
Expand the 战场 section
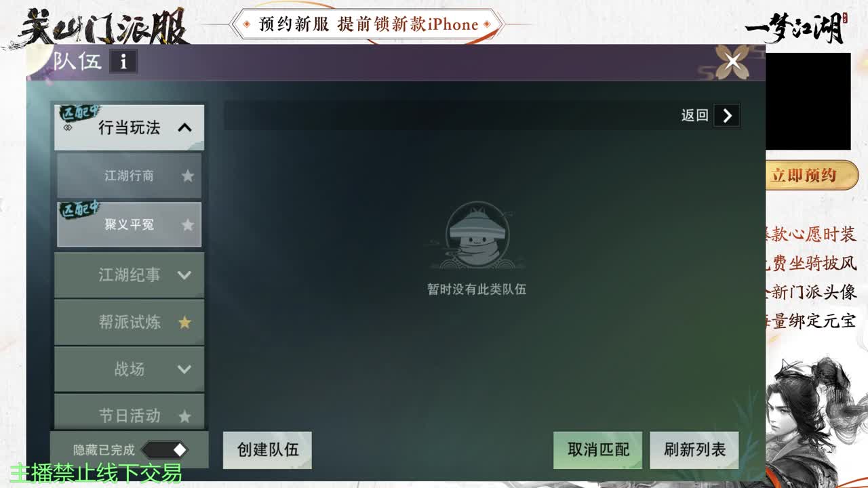pos(184,369)
